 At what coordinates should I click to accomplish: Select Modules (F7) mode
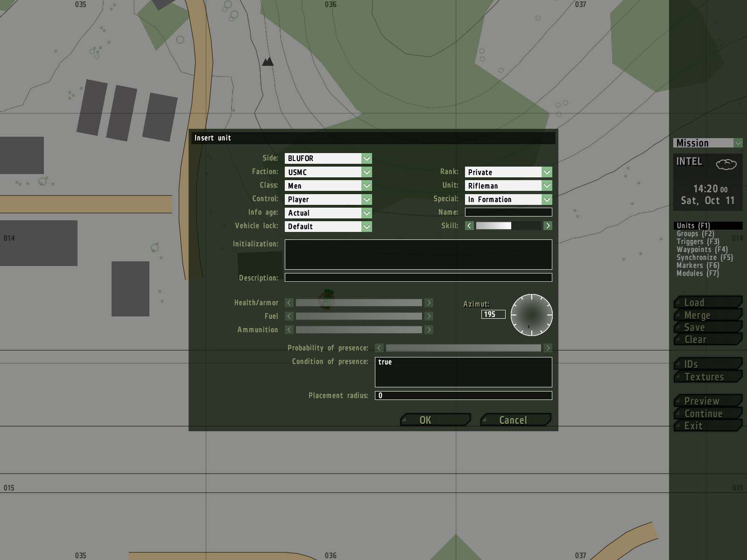point(698,273)
